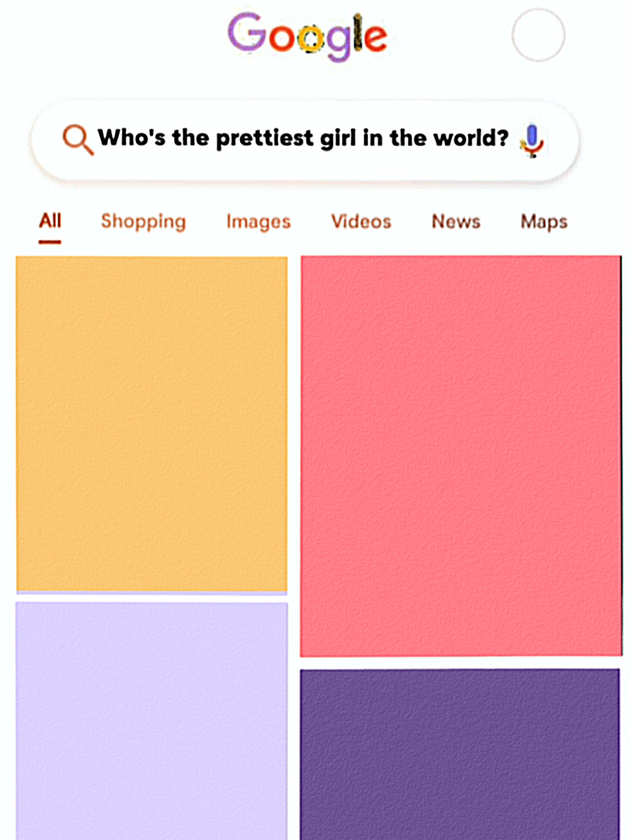Open the orange image result
630x840 pixels.
pos(152,424)
